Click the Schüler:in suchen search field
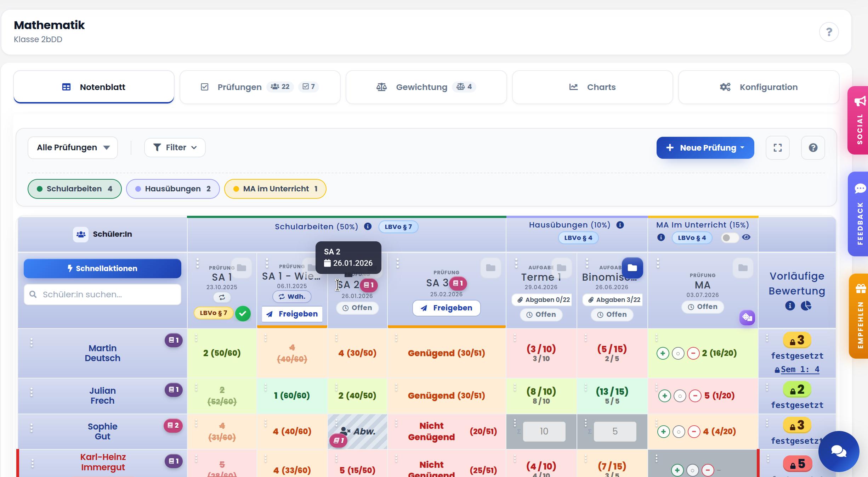Image resolution: width=868 pixels, height=477 pixels. (x=102, y=294)
